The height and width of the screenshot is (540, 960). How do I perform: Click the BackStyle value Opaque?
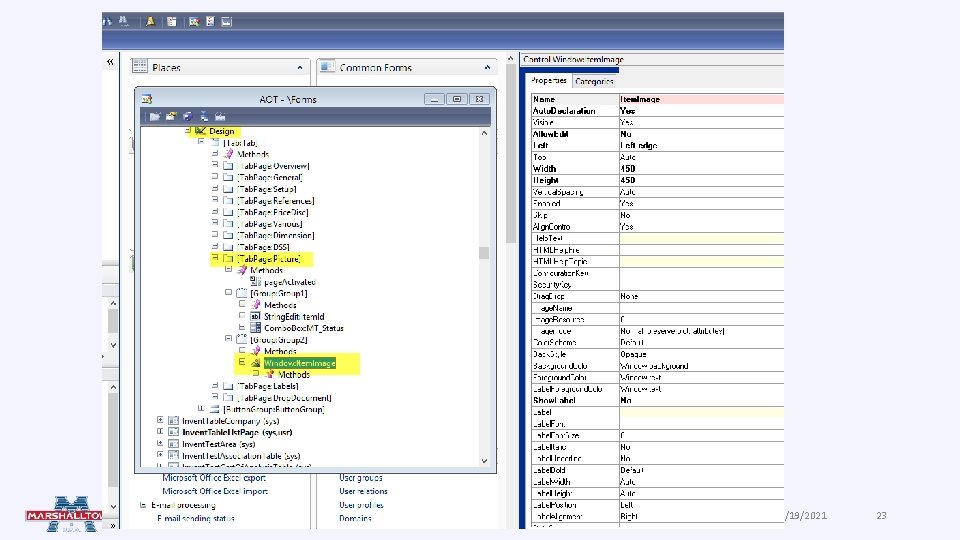(x=702, y=354)
